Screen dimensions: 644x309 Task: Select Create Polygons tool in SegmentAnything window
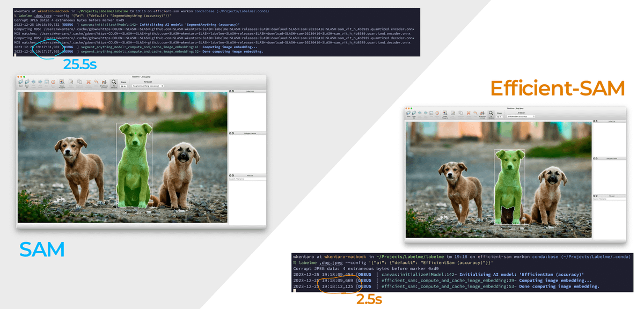click(x=62, y=82)
